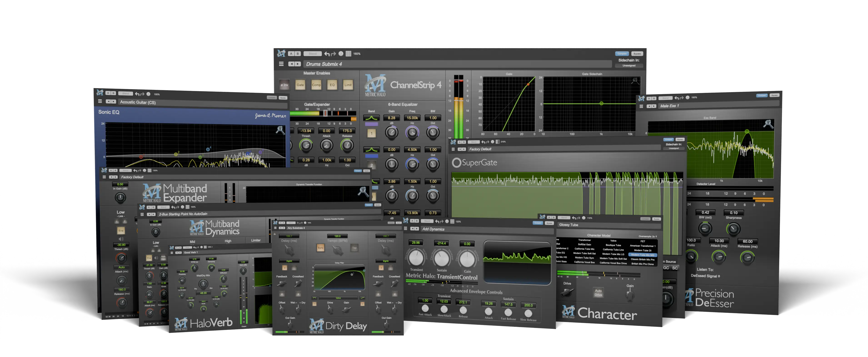Click the help question-mark icon on ChannelStrip 4
The width and height of the screenshot is (868, 357).
(341, 54)
